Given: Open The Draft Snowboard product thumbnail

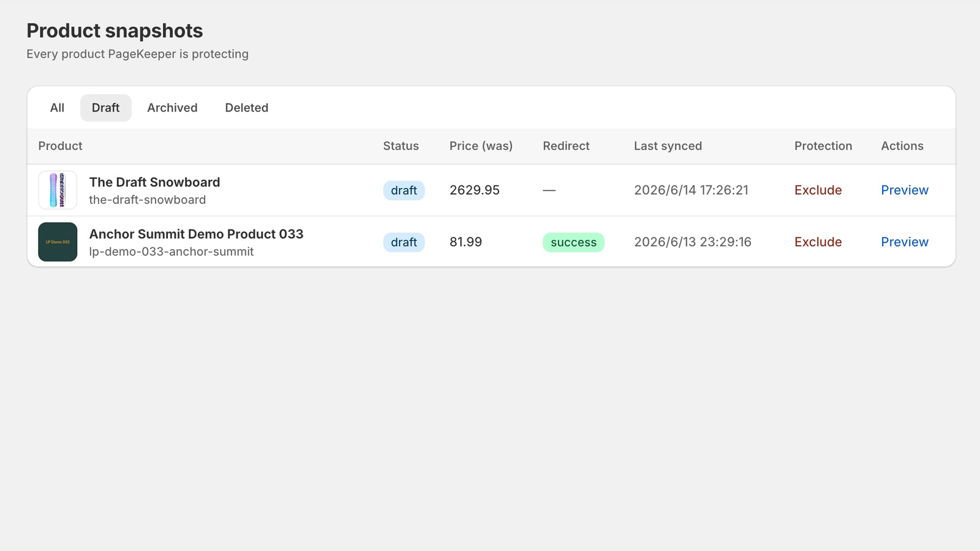Looking at the screenshot, I should point(58,190).
